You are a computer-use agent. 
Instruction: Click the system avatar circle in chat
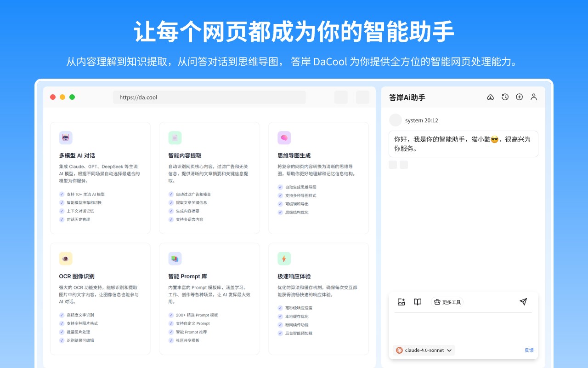(396, 120)
